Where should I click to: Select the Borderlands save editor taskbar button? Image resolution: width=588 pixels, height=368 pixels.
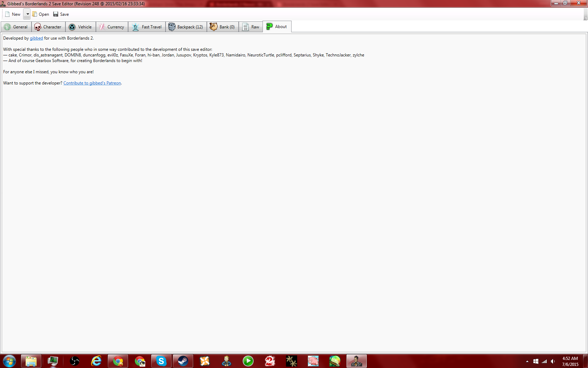click(357, 361)
